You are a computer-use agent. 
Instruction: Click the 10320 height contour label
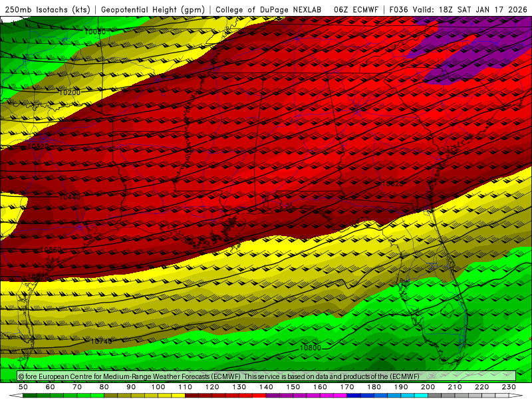[39, 146]
